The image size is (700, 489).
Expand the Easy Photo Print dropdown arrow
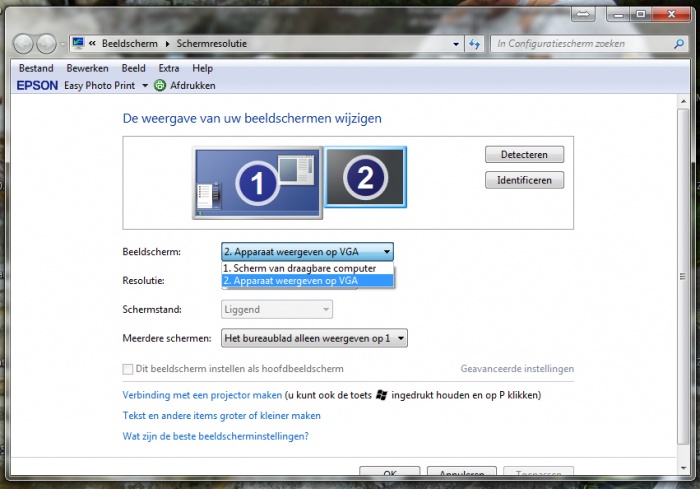click(x=145, y=86)
